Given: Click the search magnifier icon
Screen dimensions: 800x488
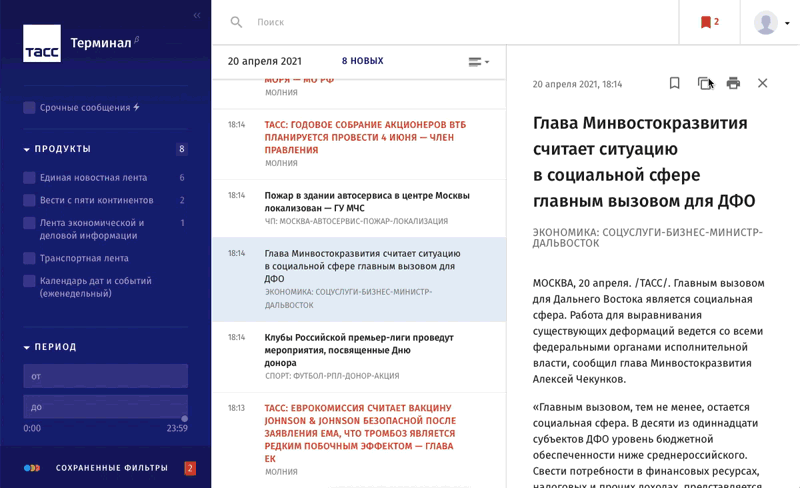Looking at the screenshot, I should point(236,22).
